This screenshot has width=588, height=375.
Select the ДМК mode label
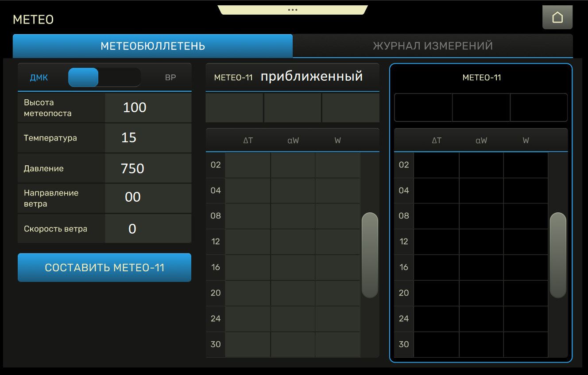click(x=39, y=78)
